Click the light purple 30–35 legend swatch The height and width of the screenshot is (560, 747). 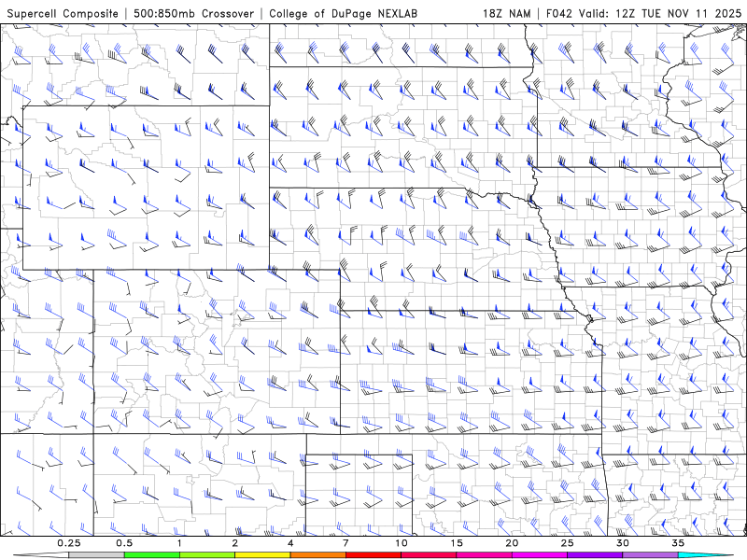[x=650, y=555]
